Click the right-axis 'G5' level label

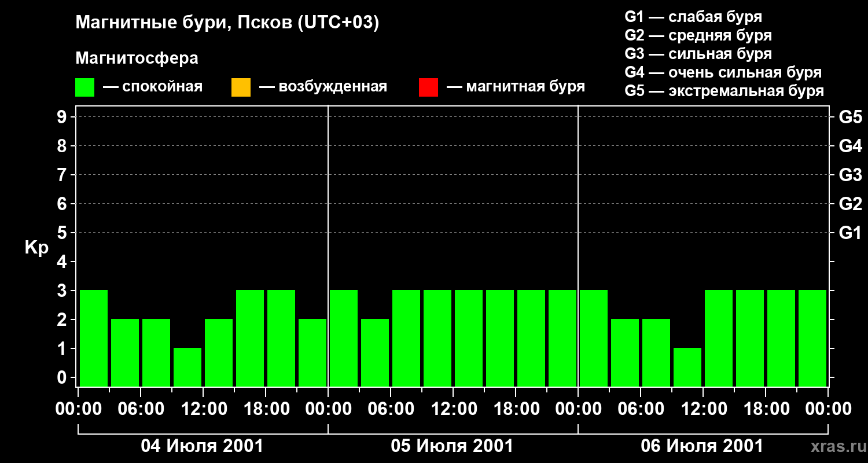coord(850,117)
